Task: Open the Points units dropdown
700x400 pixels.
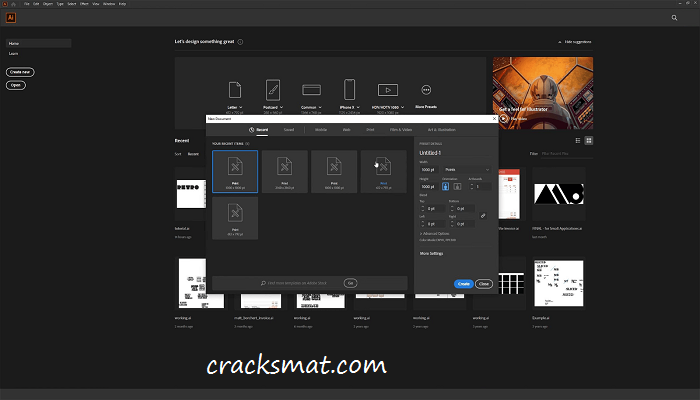Action: 467,170
